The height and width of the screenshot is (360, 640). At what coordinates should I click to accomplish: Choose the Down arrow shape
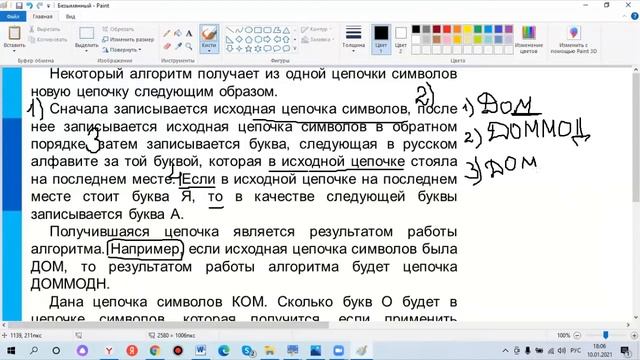click(230, 49)
